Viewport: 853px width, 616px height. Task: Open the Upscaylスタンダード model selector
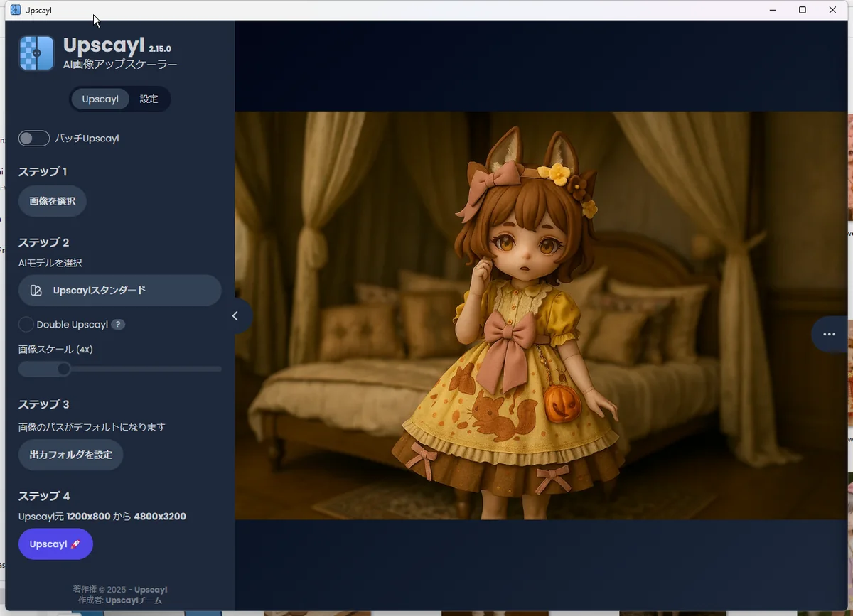[119, 291]
